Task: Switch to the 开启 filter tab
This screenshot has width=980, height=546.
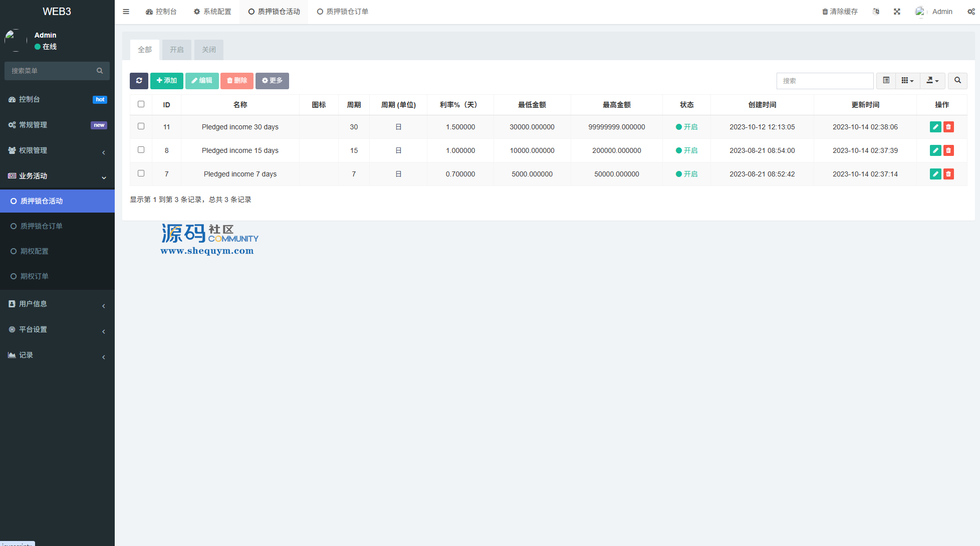Action: (176, 50)
